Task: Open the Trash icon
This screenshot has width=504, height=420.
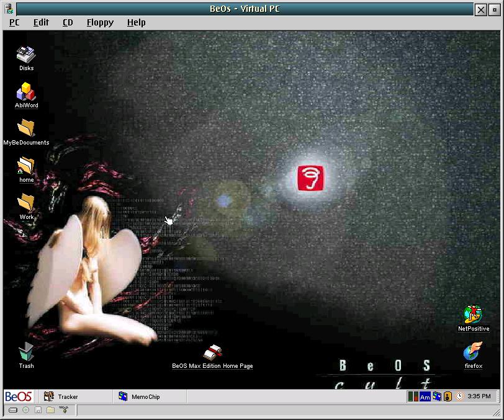Action: pyautogui.click(x=26, y=352)
